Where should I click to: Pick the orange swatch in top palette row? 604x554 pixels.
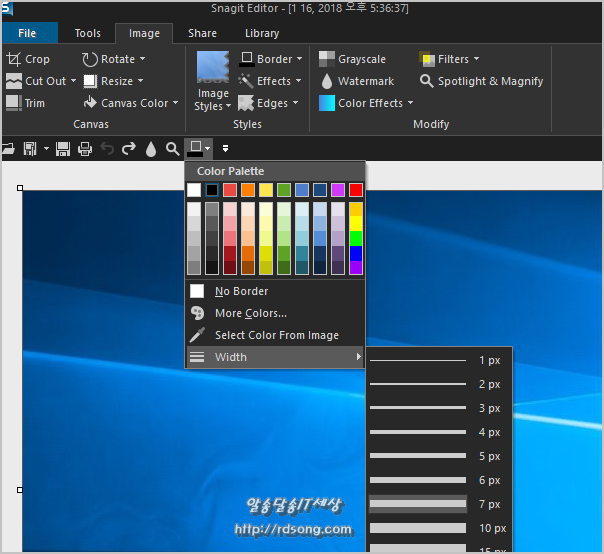pyautogui.click(x=248, y=190)
